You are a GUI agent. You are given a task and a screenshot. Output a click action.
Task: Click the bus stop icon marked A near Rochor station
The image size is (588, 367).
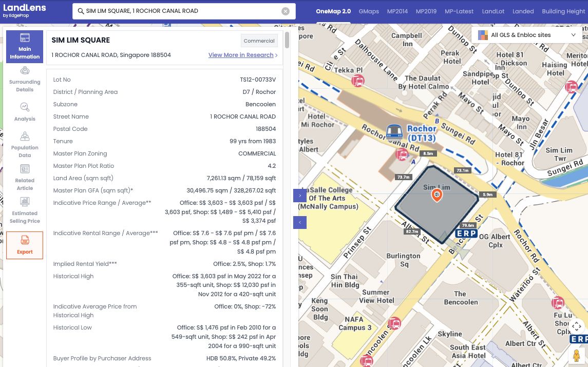tap(402, 154)
